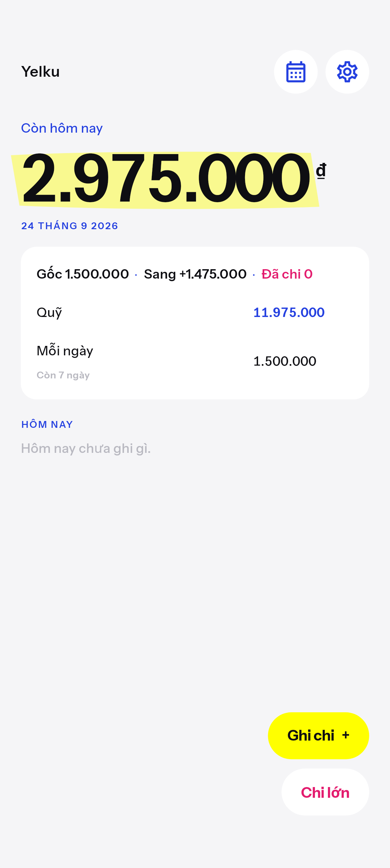
Task: Tap the đ currency symbol
Action: pyautogui.click(x=321, y=170)
